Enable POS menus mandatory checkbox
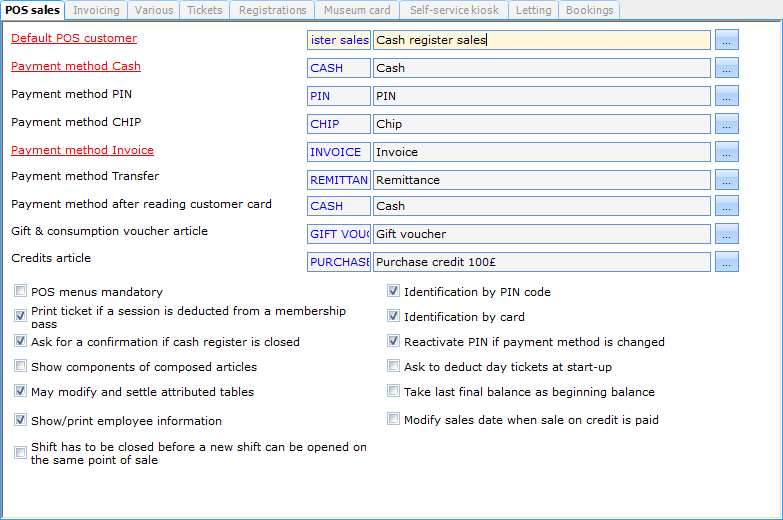This screenshot has height=520, width=783. [x=21, y=292]
